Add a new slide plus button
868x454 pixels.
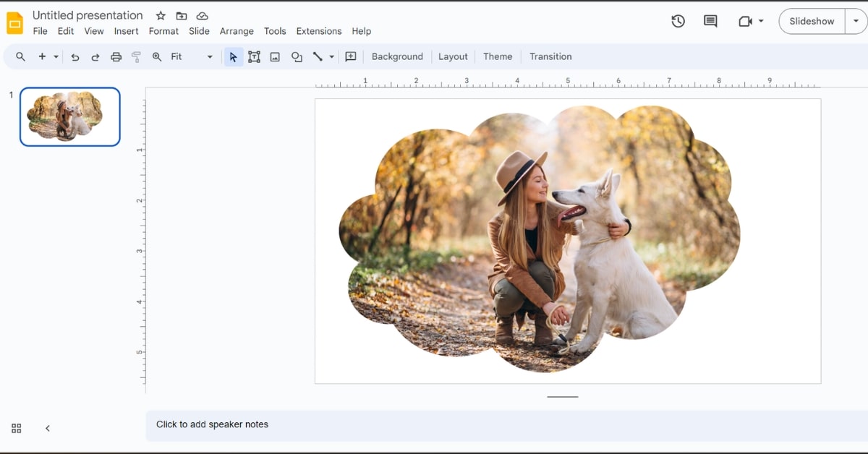pyautogui.click(x=42, y=56)
